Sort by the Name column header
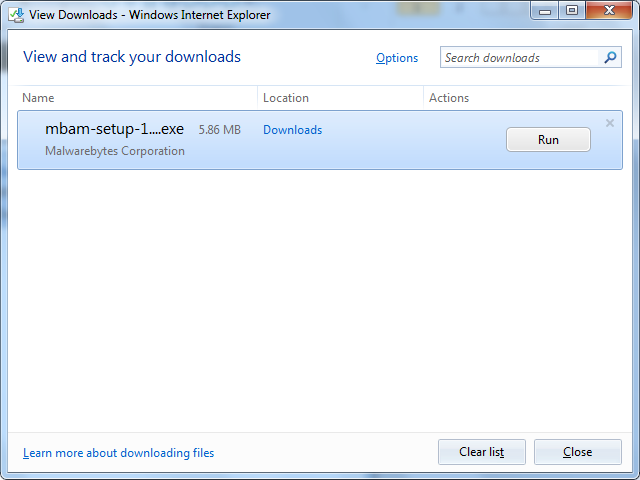The height and width of the screenshot is (480, 640). (38, 98)
